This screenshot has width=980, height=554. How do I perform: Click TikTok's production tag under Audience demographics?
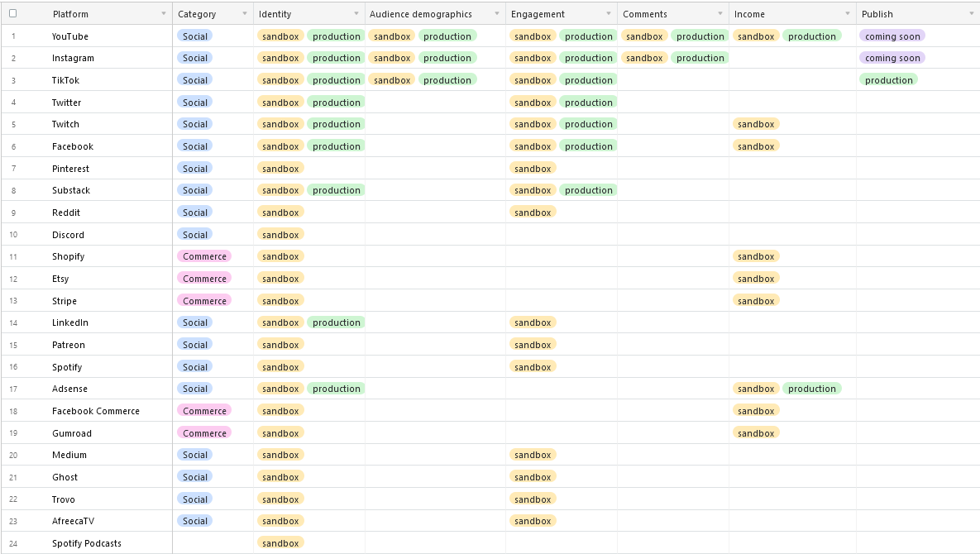coord(447,80)
